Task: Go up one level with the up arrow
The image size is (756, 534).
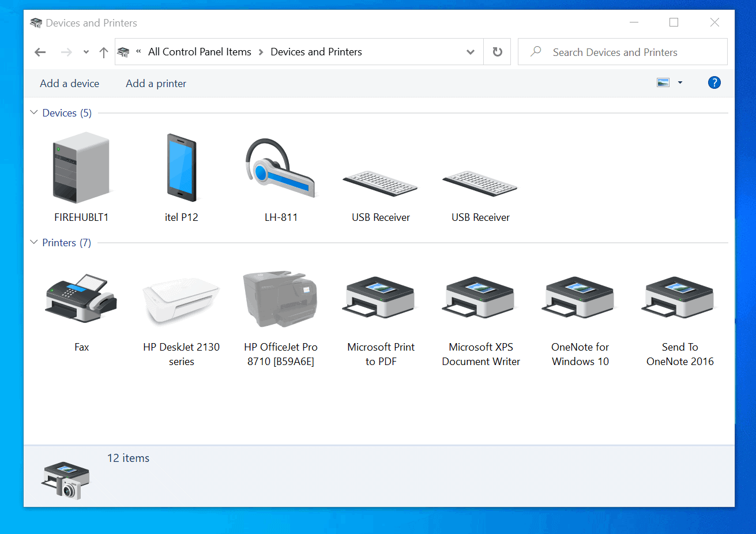Action: coord(104,52)
